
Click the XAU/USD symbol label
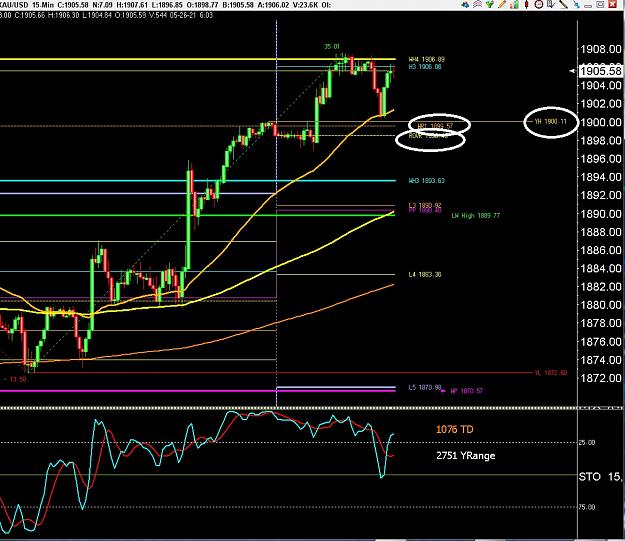click(14, 5)
